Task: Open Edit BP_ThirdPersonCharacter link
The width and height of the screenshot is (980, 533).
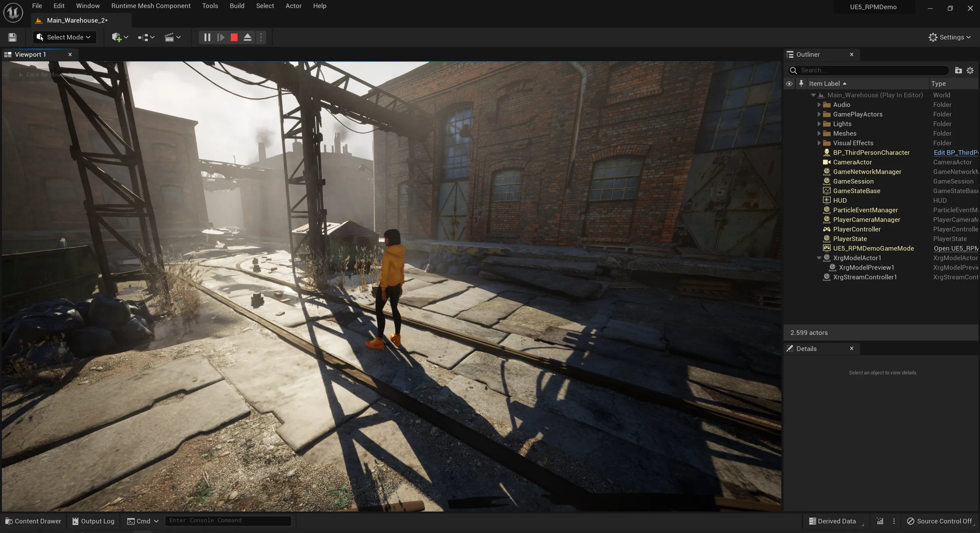Action: pos(956,153)
